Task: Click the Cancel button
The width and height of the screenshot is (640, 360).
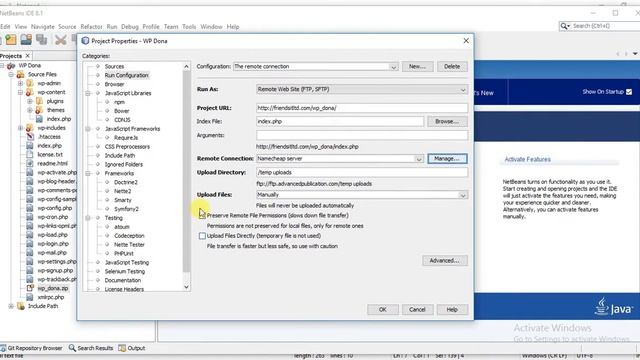Action: 417,309
